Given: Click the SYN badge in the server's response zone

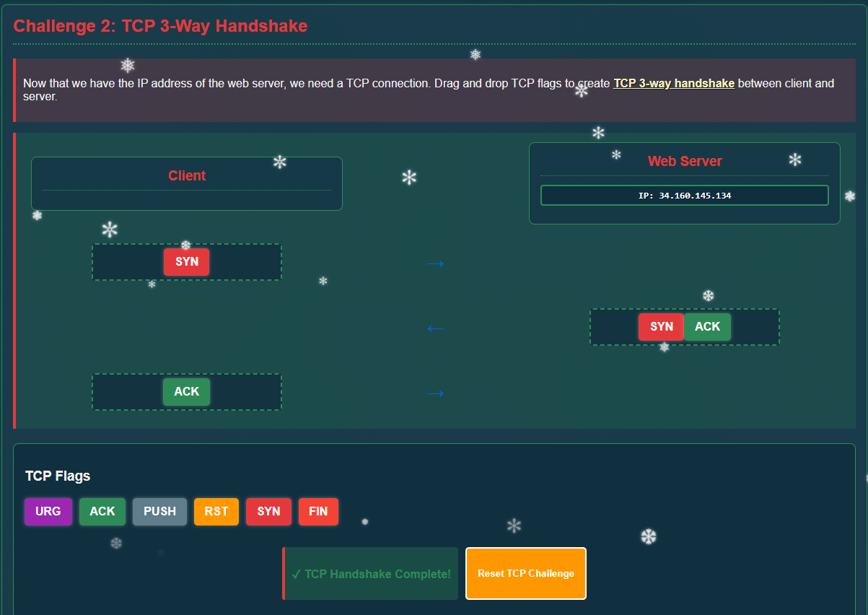Looking at the screenshot, I should 661,326.
